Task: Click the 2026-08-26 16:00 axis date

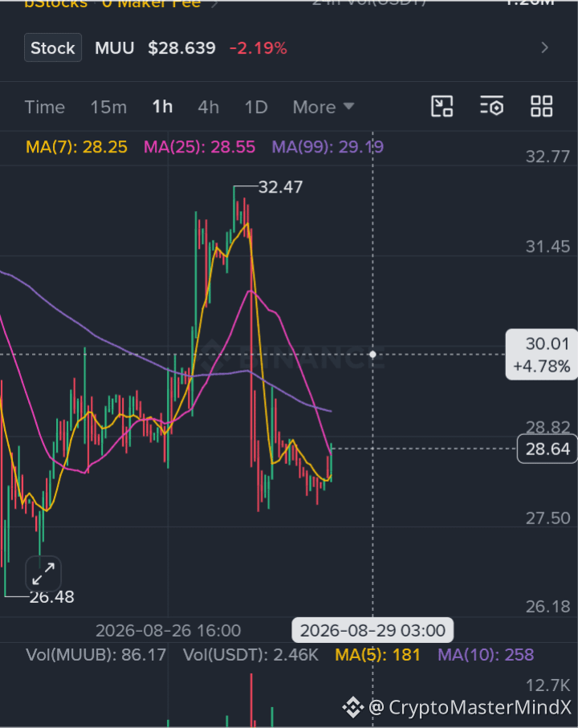Action: (168, 631)
